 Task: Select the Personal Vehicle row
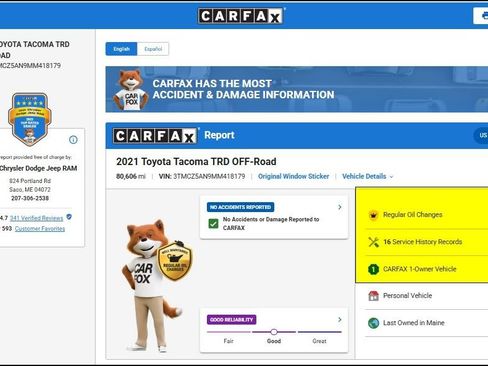(x=427, y=296)
